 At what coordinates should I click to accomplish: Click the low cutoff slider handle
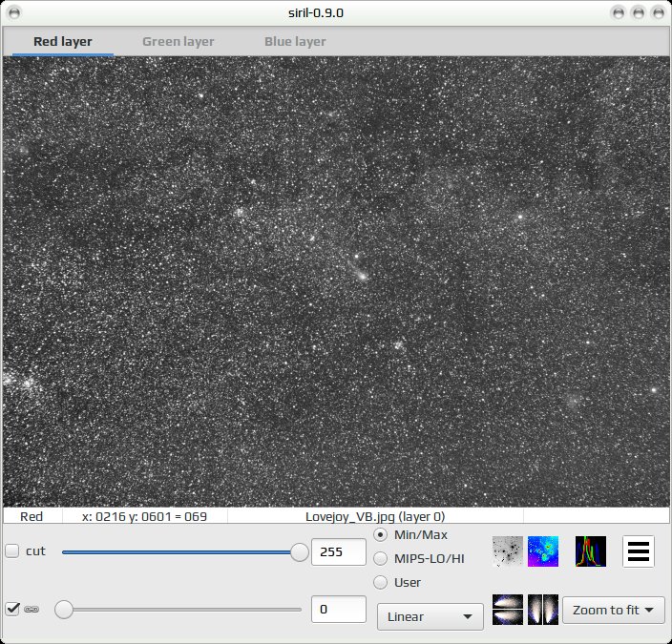tap(64, 610)
